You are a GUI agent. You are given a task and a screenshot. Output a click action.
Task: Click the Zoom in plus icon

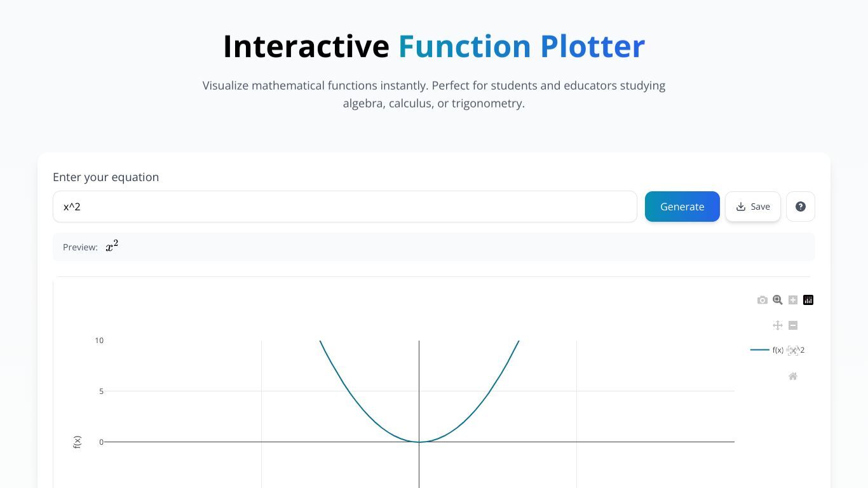[793, 300]
